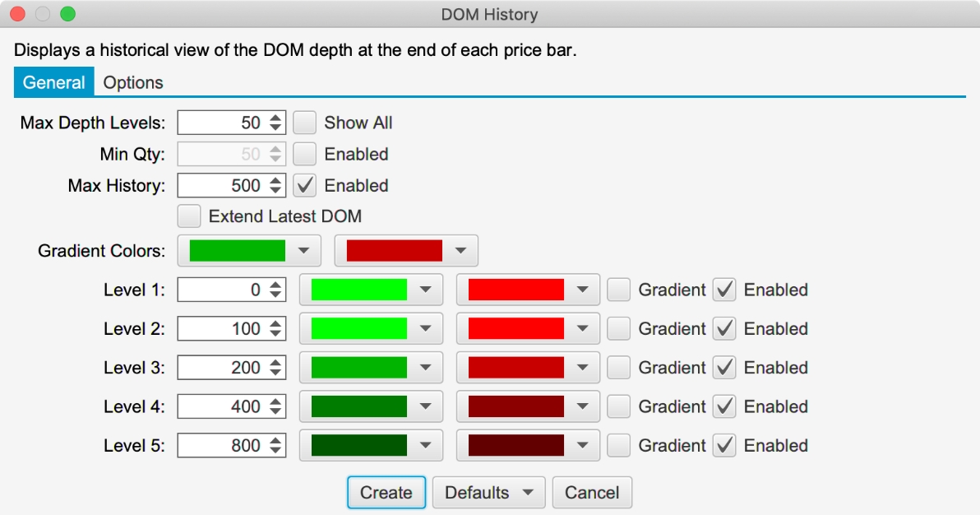Image resolution: width=980 pixels, height=515 pixels.
Task: Disable the Max History Enabled checkbox
Action: (x=305, y=185)
